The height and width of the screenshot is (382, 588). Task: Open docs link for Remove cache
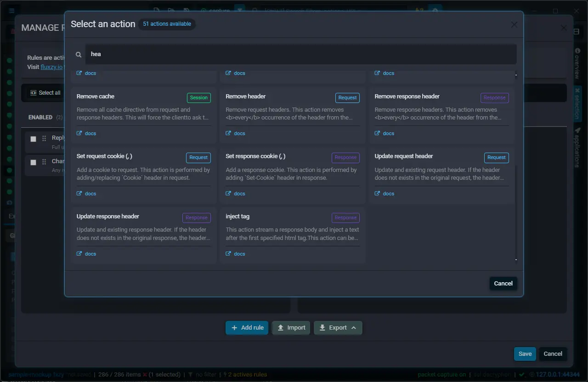click(x=86, y=133)
